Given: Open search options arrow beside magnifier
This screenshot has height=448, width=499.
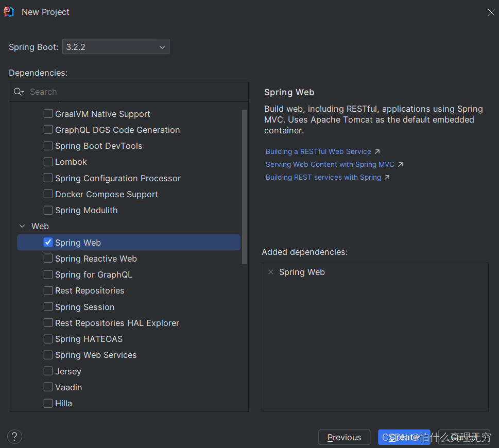Looking at the screenshot, I should (23, 92).
